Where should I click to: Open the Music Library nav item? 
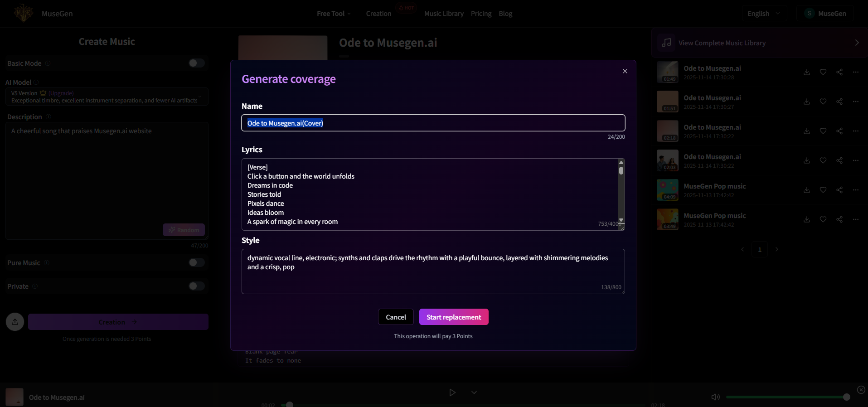[x=444, y=14]
